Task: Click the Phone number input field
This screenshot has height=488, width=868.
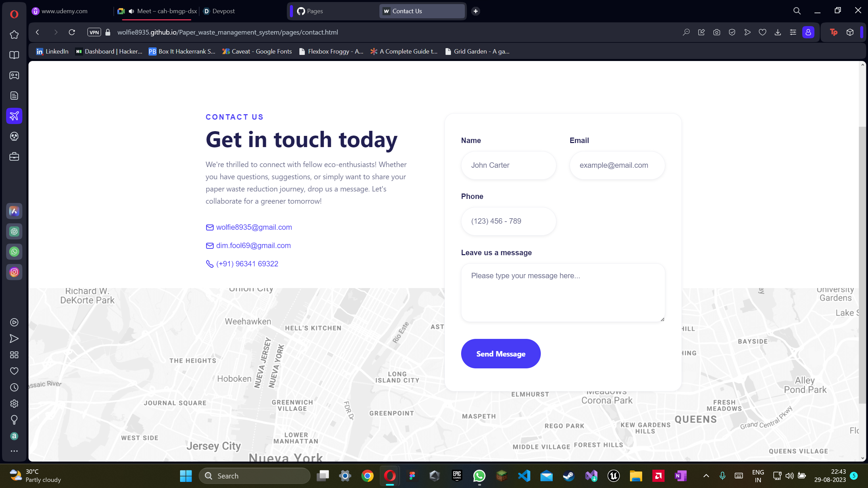Action: click(508, 221)
